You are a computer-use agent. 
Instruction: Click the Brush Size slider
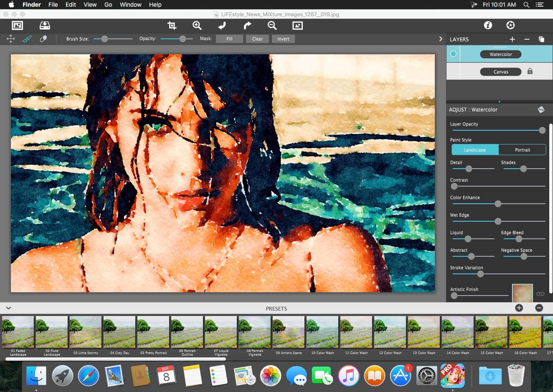tap(113, 39)
